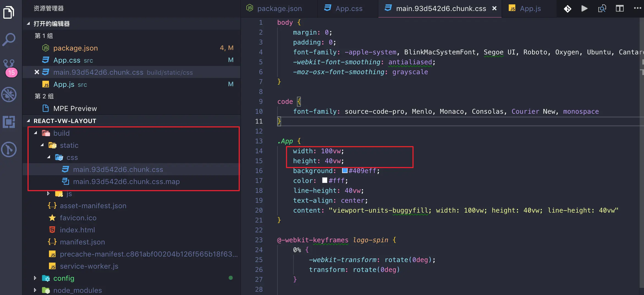This screenshot has width=644, height=295.
Task: Click the '100vw' width value on line 14
Action: point(331,151)
